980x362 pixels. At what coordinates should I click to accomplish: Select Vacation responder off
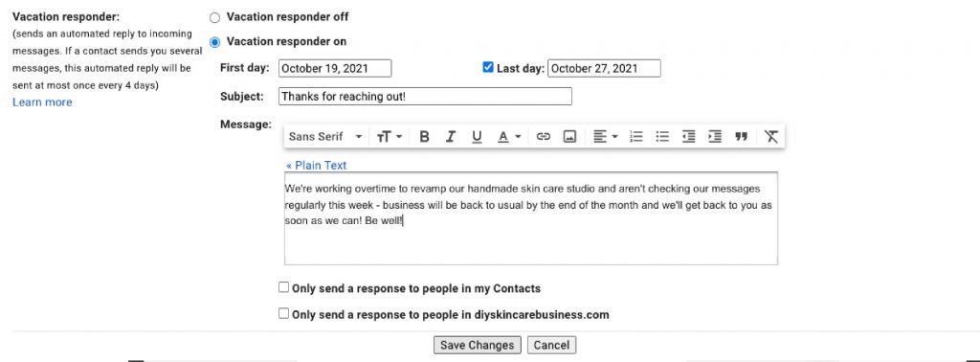click(215, 18)
